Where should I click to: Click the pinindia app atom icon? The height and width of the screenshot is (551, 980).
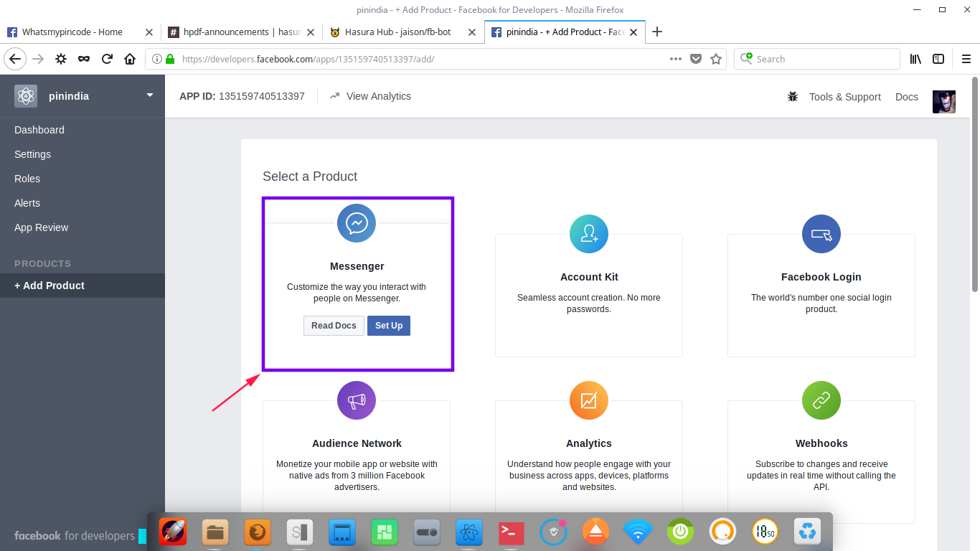tap(26, 96)
